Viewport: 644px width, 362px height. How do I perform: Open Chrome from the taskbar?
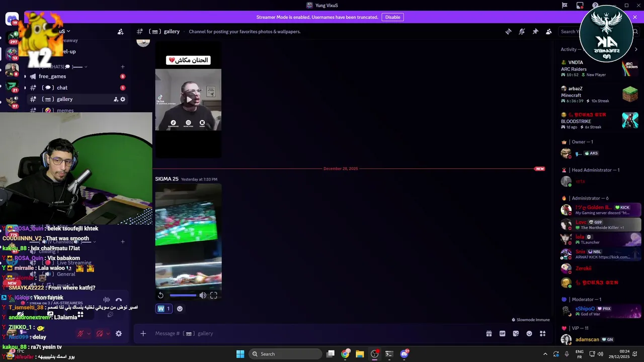point(345,354)
